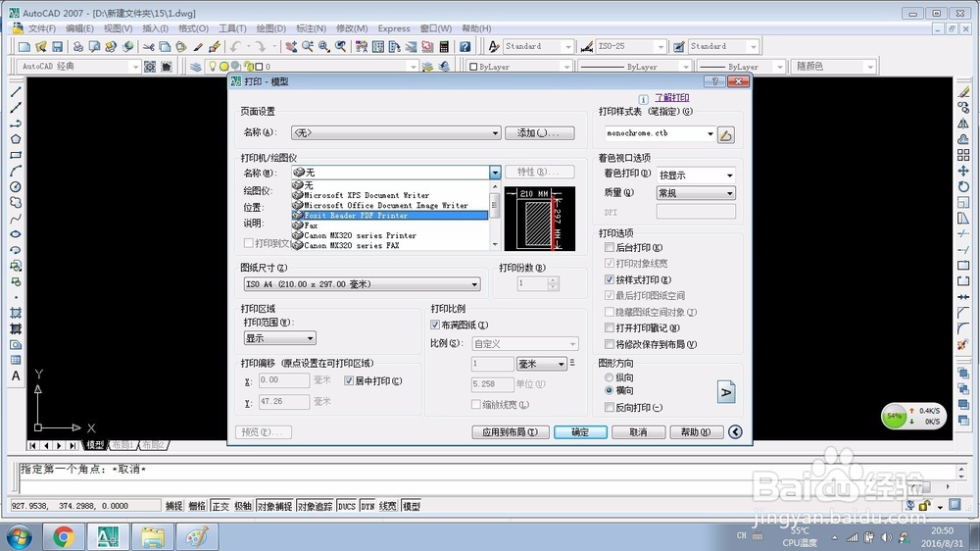
Task: Enable the 打开打印戳记 checkbox
Action: (610, 327)
